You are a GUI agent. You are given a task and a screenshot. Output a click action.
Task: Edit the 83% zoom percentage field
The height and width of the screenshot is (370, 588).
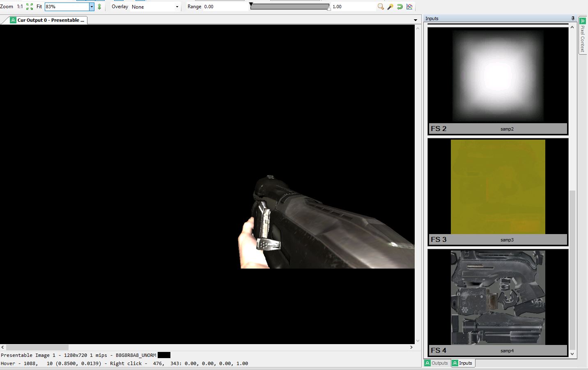67,7
